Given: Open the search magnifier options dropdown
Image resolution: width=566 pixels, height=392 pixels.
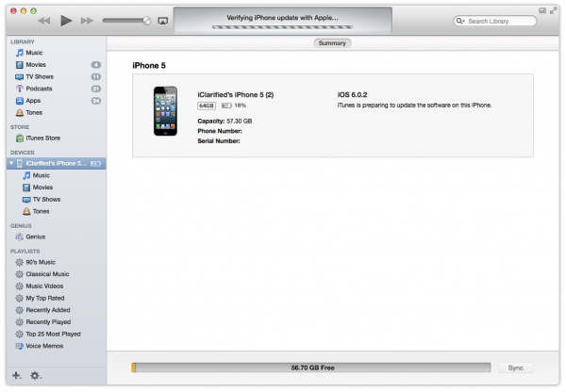Looking at the screenshot, I should pyautogui.click(x=461, y=21).
